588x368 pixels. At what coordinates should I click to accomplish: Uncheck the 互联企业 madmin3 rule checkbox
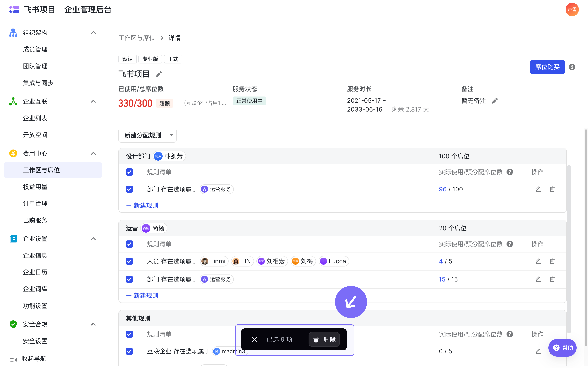pos(129,351)
